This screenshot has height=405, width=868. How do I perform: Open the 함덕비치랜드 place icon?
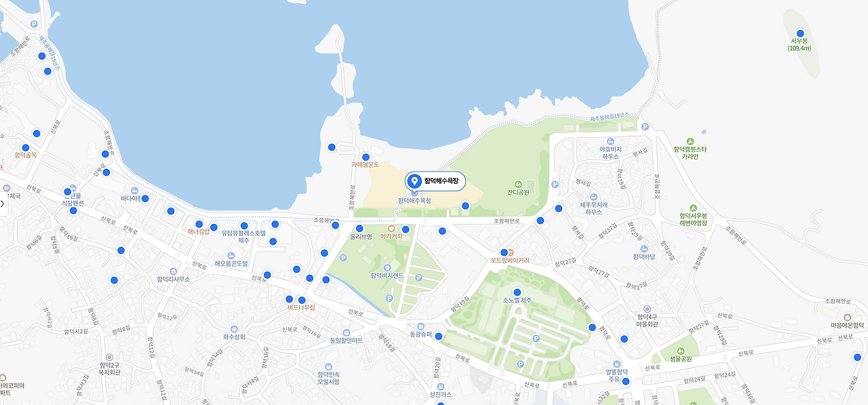coord(387,267)
